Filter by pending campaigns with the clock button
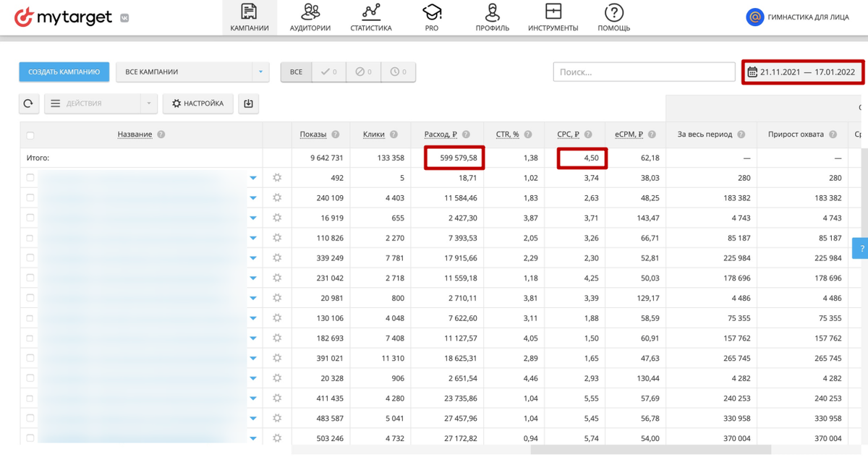The height and width of the screenshot is (457, 868). coord(398,72)
